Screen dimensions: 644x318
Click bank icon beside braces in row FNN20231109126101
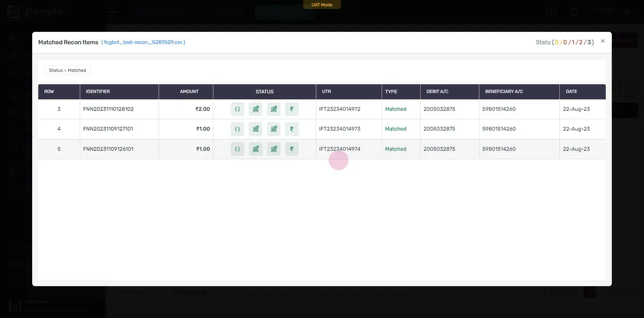pyautogui.click(x=256, y=149)
